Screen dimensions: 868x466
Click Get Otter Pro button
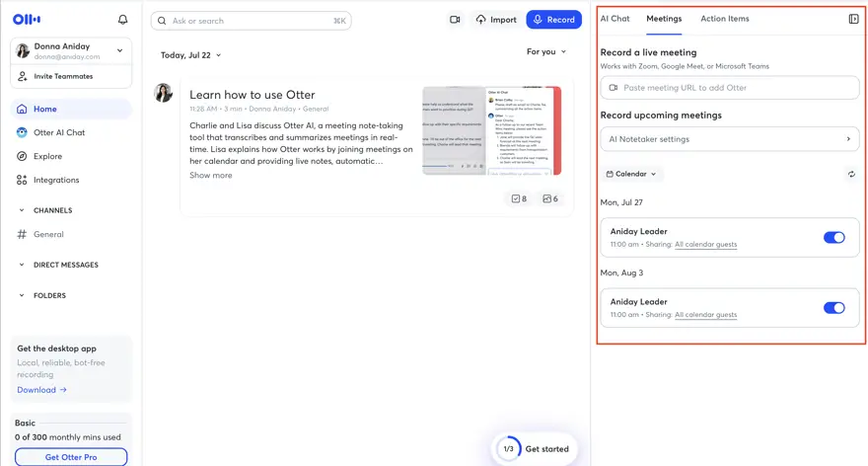tap(71, 457)
